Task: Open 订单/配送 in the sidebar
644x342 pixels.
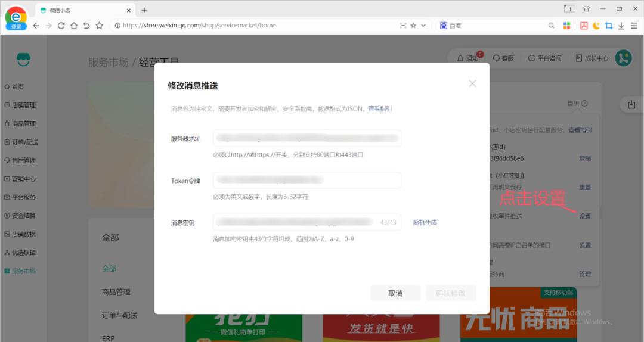Action: [21, 142]
